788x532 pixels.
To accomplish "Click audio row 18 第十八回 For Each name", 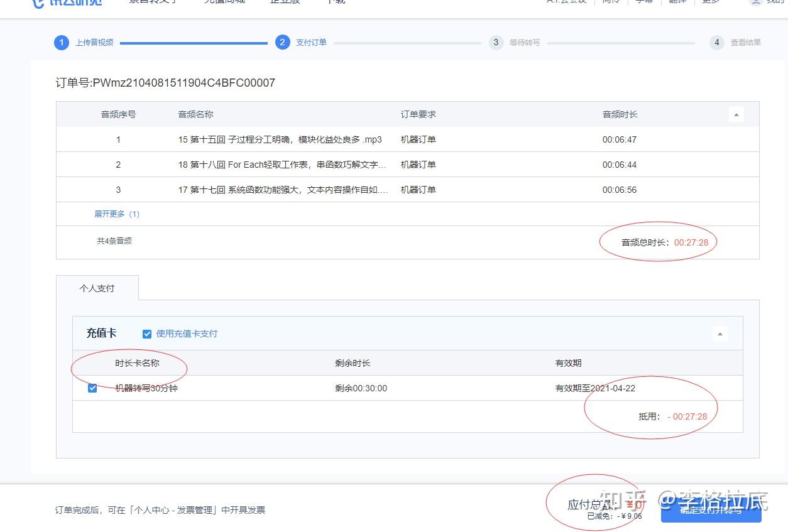I will (x=283, y=165).
